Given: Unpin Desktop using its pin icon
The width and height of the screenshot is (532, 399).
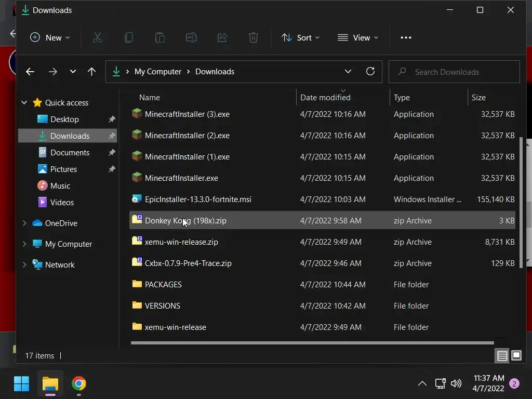Looking at the screenshot, I should [x=112, y=119].
